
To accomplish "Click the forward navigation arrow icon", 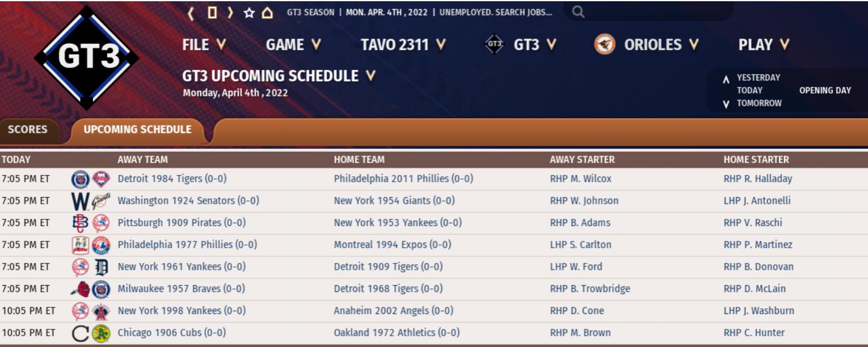I will tap(230, 12).
